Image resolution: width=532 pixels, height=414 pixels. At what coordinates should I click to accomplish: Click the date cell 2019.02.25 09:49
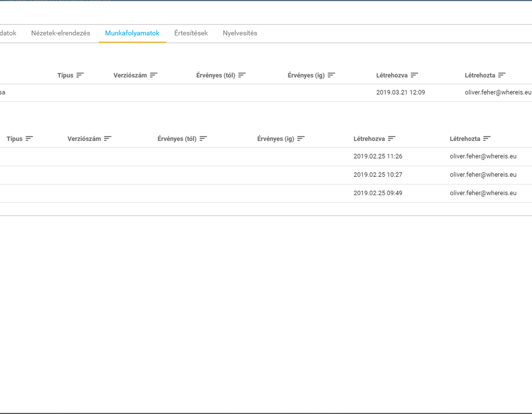(x=378, y=193)
